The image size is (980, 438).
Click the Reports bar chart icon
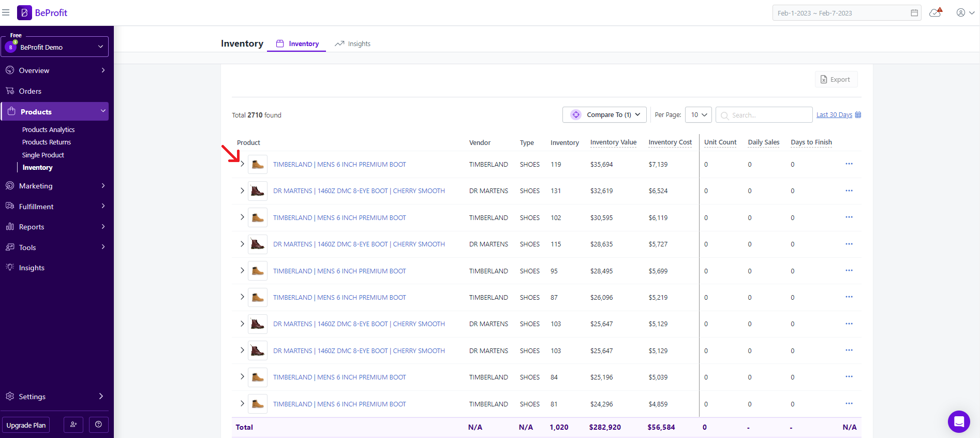pos(10,227)
